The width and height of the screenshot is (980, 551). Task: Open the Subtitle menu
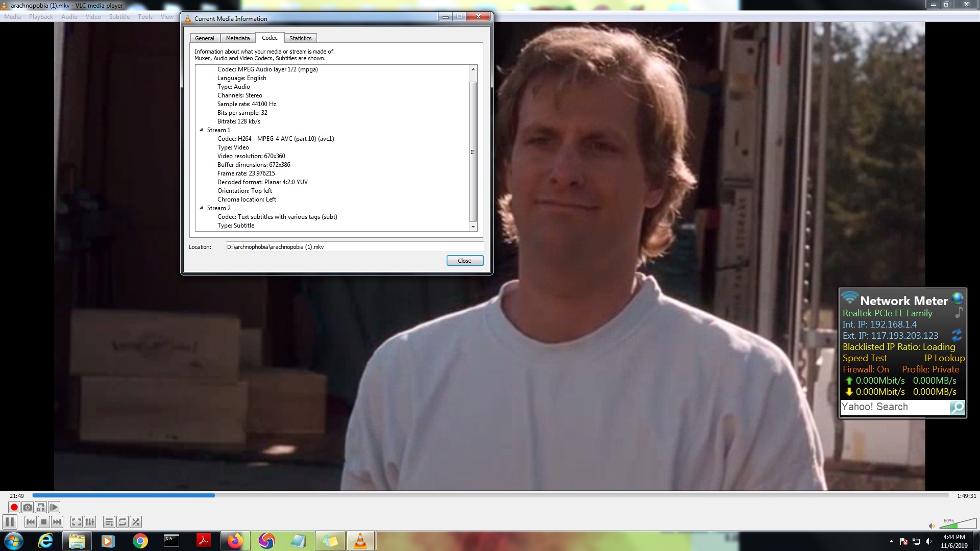tap(119, 17)
